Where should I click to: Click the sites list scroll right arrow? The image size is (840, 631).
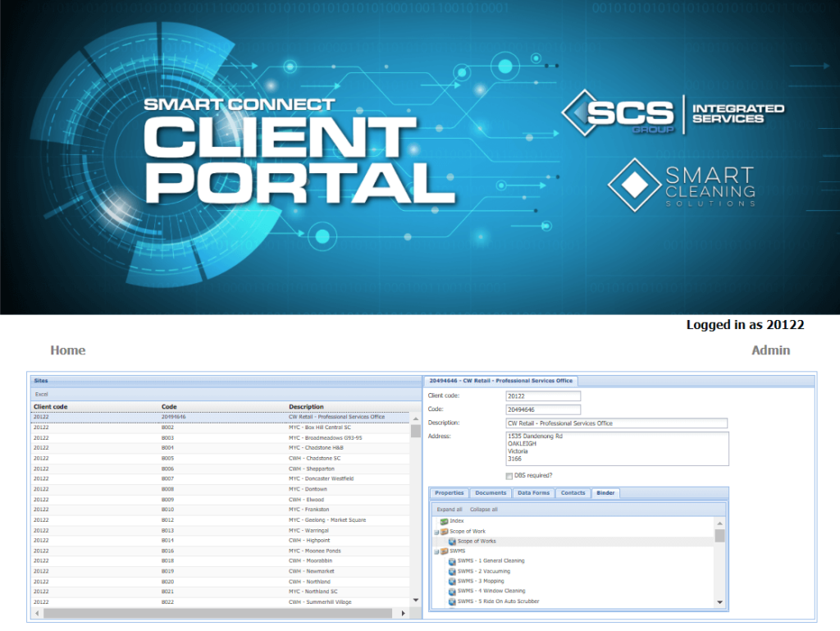click(403, 613)
